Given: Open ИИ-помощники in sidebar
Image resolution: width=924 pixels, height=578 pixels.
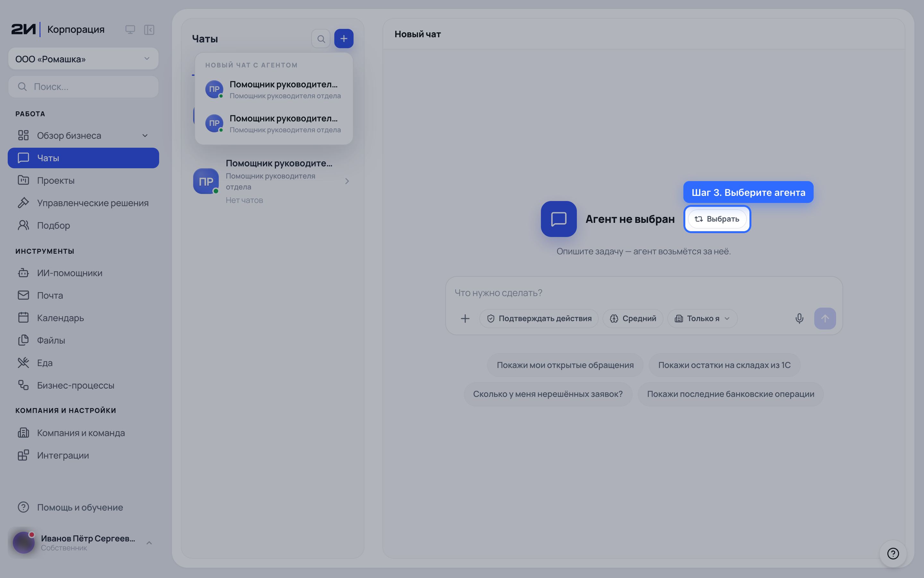Looking at the screenshot, I should pos(83,273).
